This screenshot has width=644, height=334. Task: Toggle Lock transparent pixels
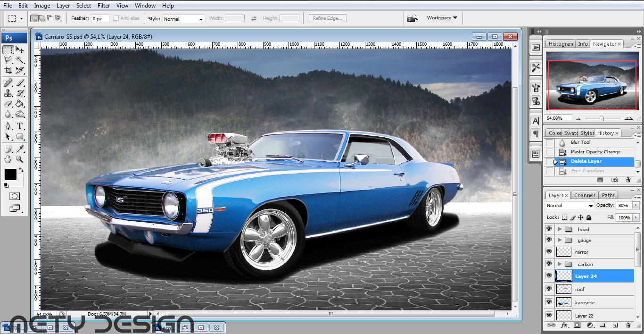pos(564,217)
